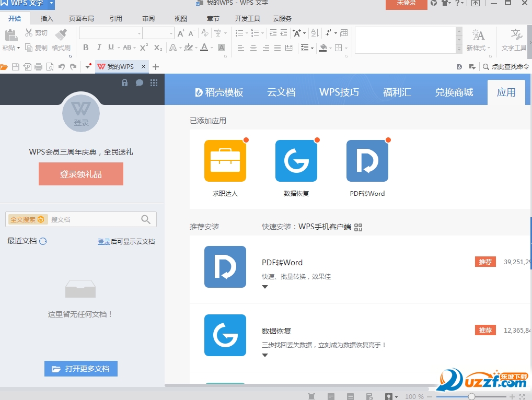Click the 登录 link near recent docs

coord(104,241)
